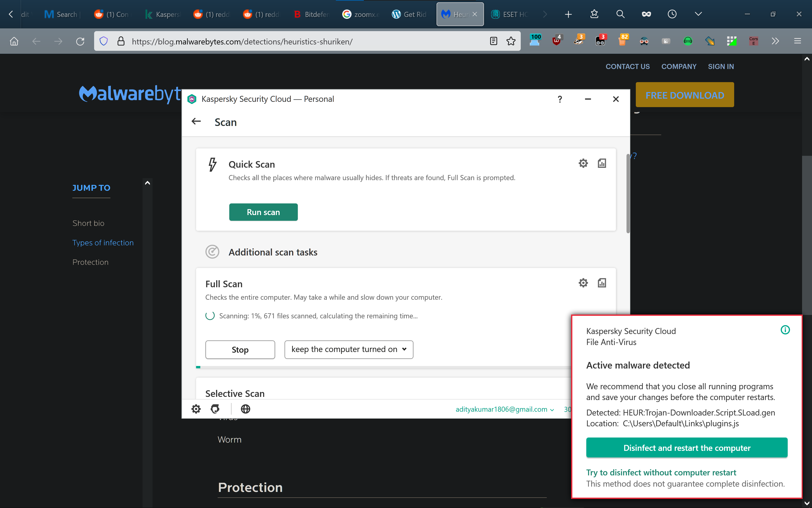Open the globe icon in Kaspersky footer
The image size is (812, 508).
click(x=245, y=409)
